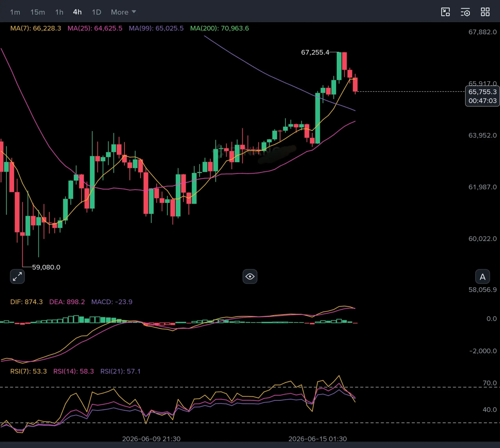Open chart indicator settings icon
500x448 pixels.
click(x=465, y=12)
